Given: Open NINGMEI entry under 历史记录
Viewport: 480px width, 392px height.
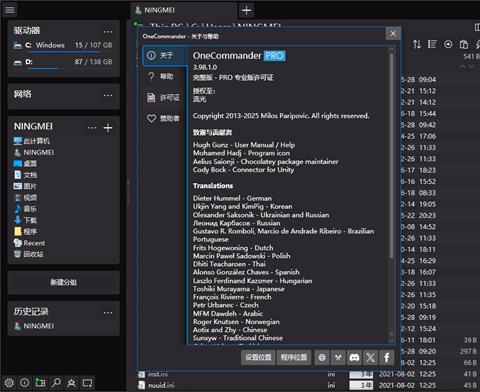Looking at the screenshot, I should 34,326.
